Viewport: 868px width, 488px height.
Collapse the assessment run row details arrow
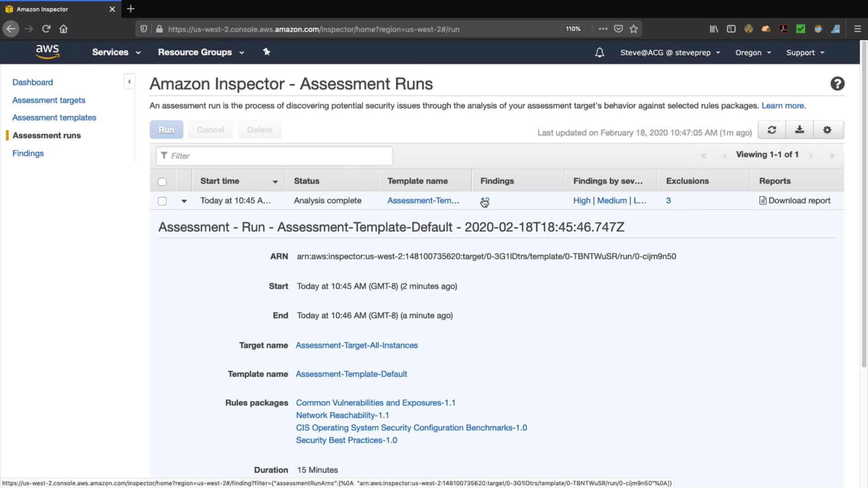point(184,201)
